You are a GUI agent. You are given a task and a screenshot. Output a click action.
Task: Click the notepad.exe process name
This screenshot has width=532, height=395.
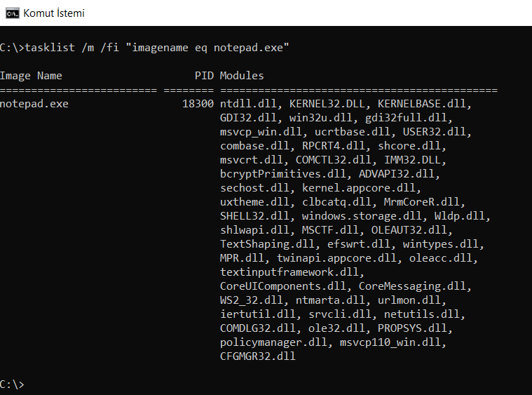(34, 104)
